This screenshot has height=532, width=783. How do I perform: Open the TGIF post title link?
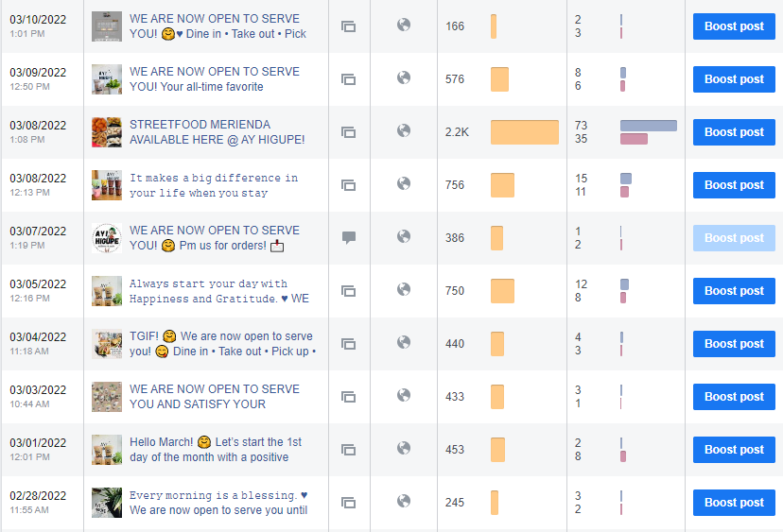[221, 344]
